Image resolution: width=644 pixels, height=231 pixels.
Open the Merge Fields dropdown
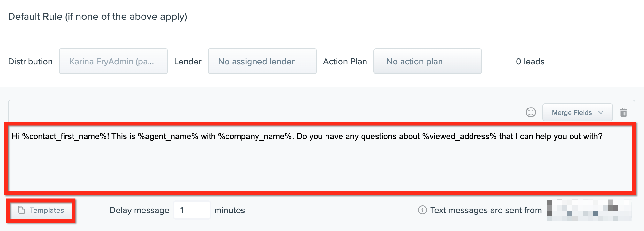(x=577, y=112)
